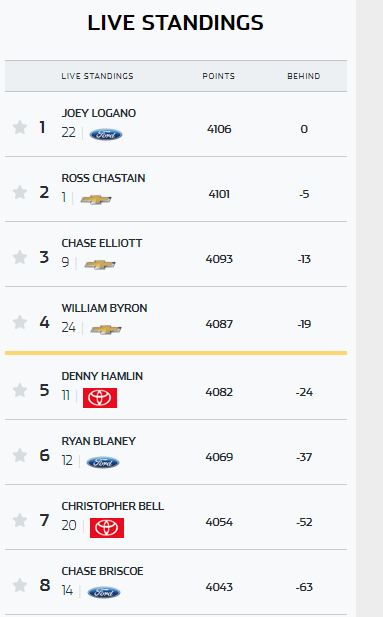Click the star beside Chase Briscoe
This screenshot has width=383, height=617.
(x=20, y=585)
